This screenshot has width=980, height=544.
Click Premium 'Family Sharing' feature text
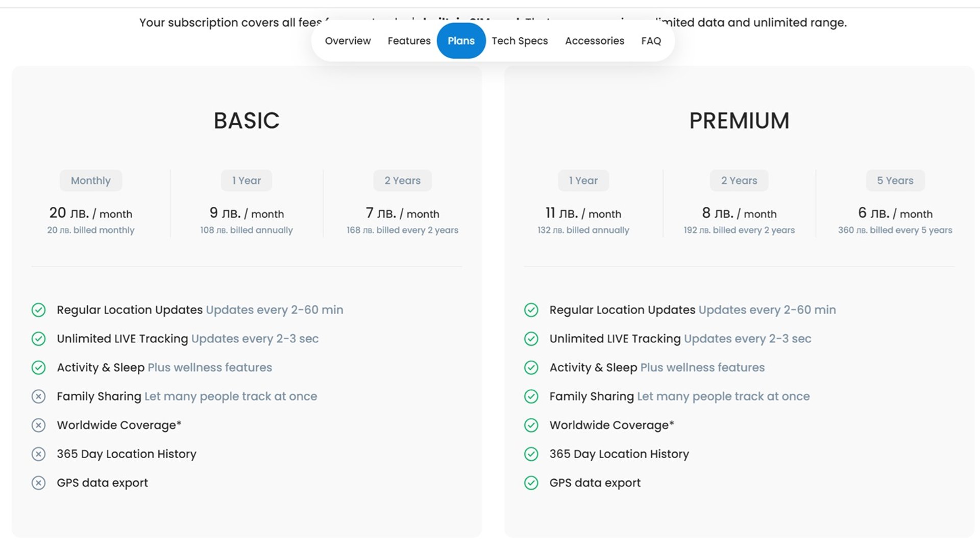click(592, 396)
